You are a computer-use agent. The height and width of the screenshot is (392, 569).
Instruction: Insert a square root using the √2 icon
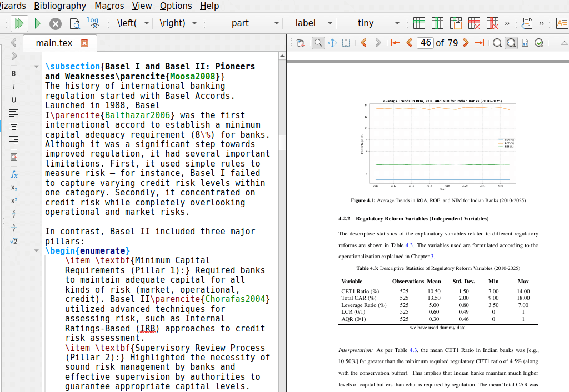coord(14,241)
